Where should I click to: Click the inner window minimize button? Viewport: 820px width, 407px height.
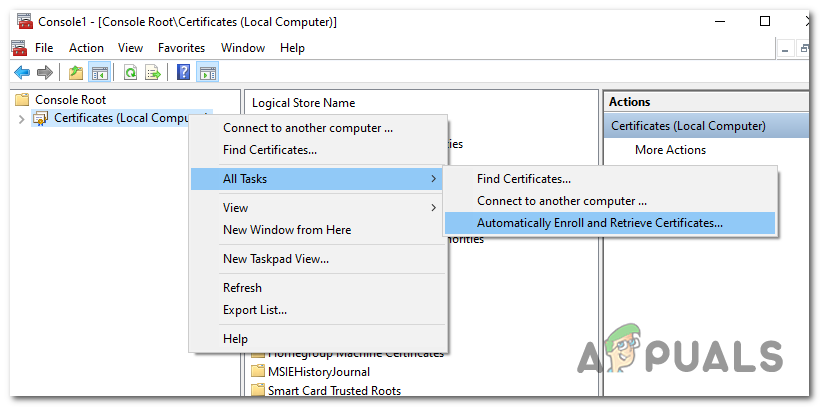[x=784, y=50]
